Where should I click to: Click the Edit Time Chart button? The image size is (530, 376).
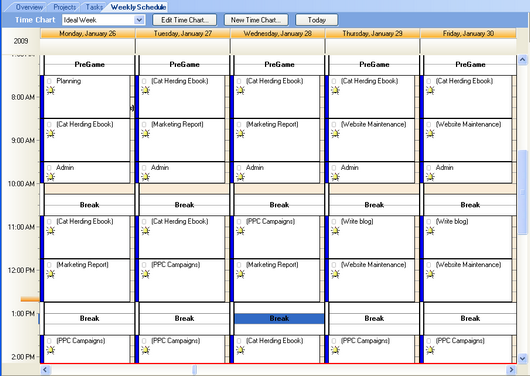pyautogui.click(x=185, y=20)
